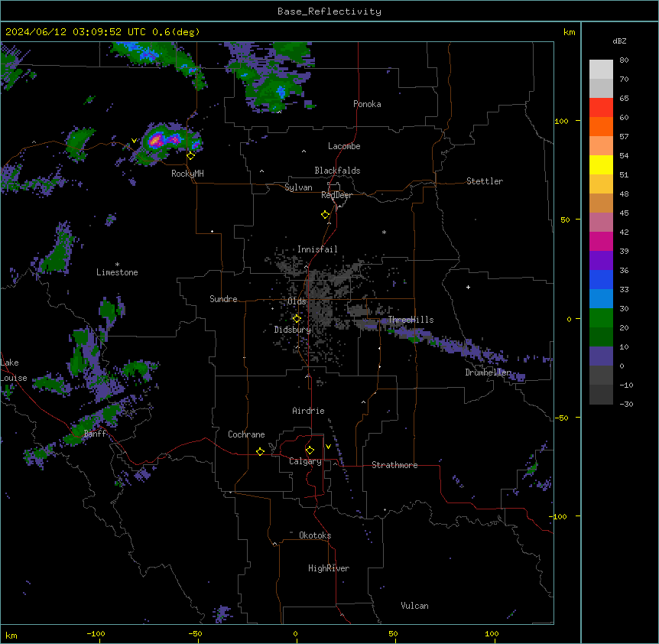Click the yellow V marker east of Calgary
This screenshot has height=644, width=659.
click(328, 447)
